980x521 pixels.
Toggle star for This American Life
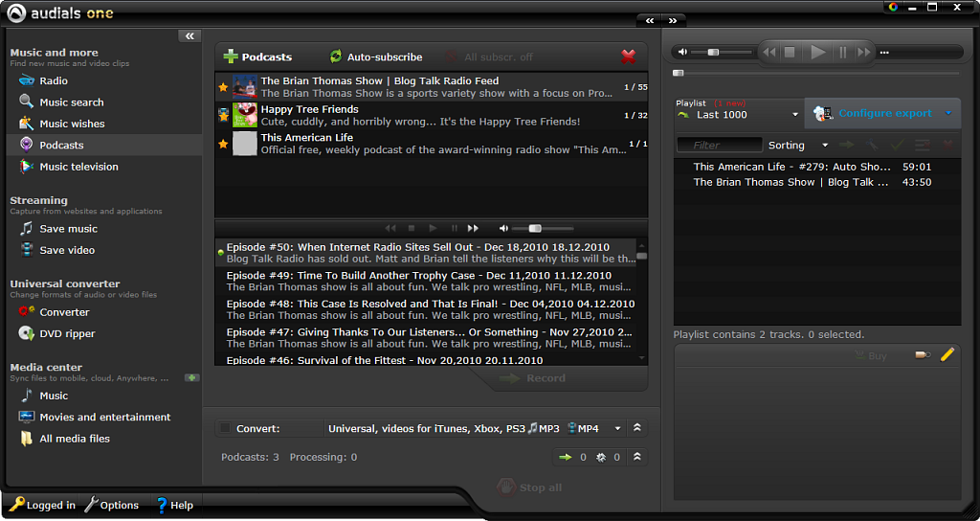(223, 144)
